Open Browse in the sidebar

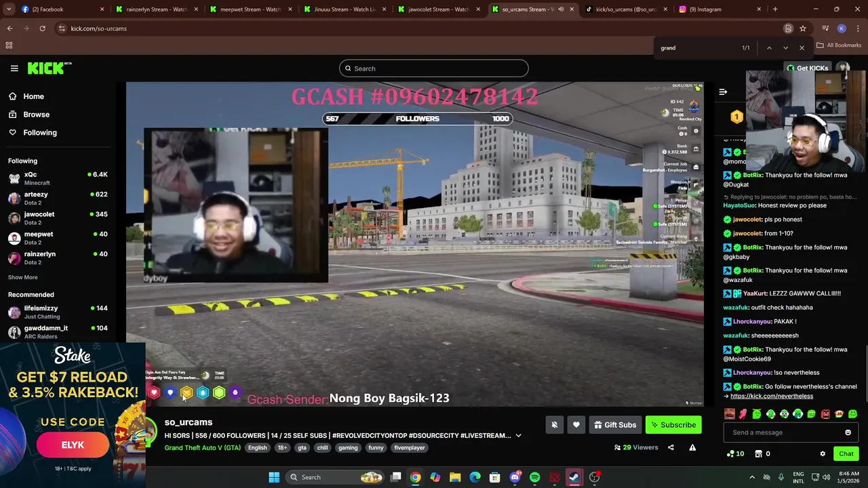click(x=36, y=115)
